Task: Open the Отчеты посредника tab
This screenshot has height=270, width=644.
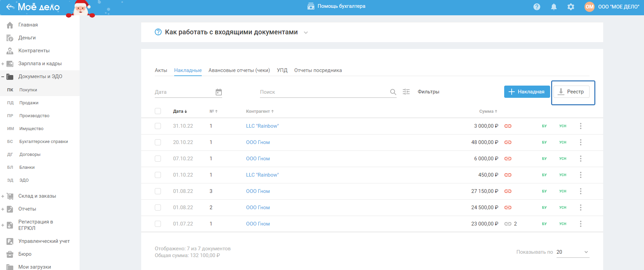Action: point(318,70)
